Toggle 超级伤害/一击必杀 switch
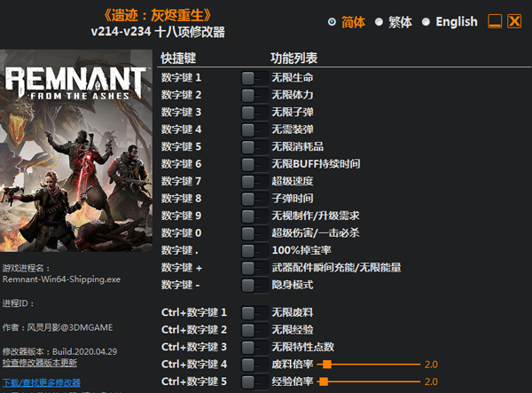 tap(254, 233)
